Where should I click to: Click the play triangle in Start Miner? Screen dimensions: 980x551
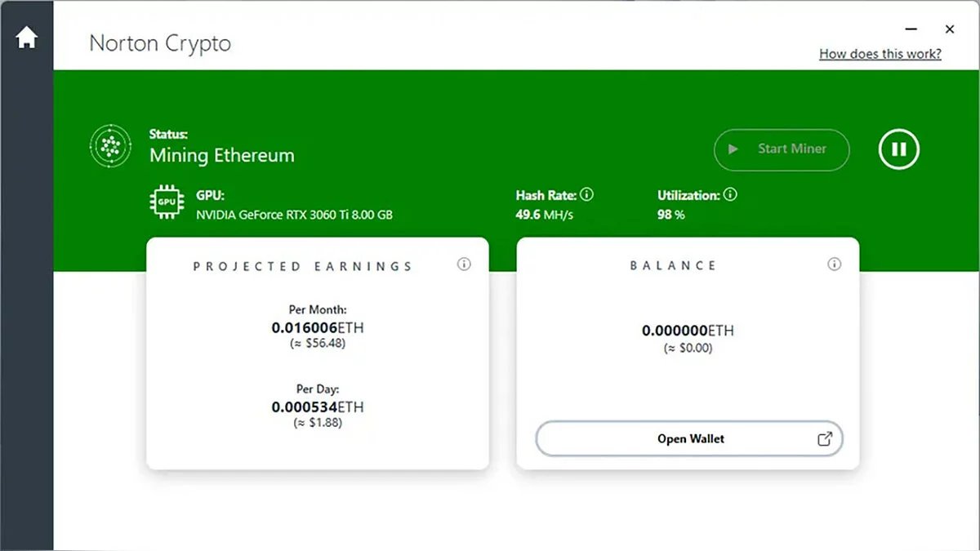pyautogui.click(x=733, y=149)
